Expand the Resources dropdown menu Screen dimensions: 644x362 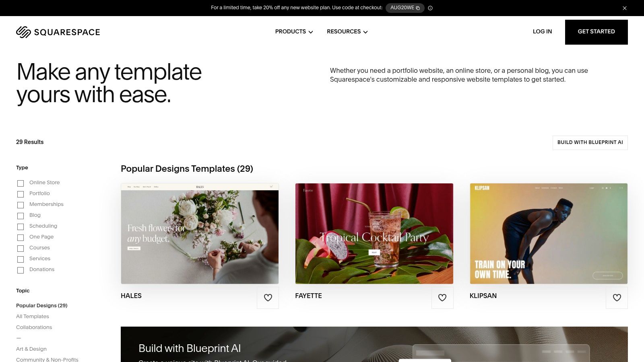click(x=347, y=31)
